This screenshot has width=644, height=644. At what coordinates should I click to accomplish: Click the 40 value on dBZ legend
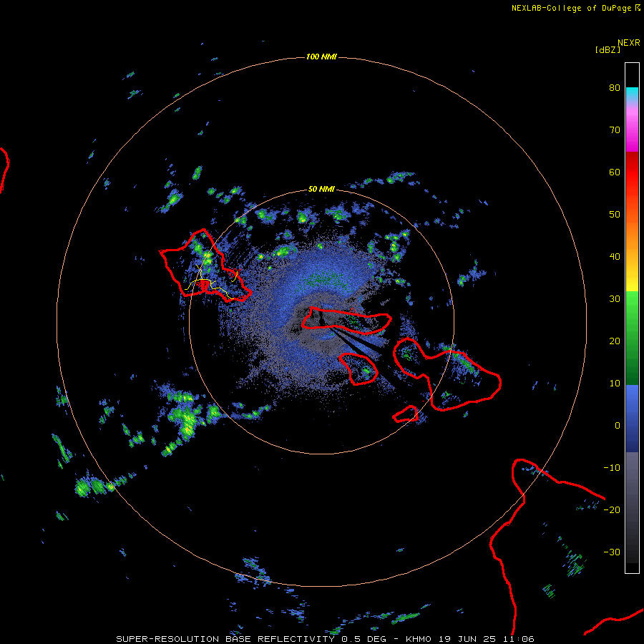pyautogui.click(x=615, y=257)
